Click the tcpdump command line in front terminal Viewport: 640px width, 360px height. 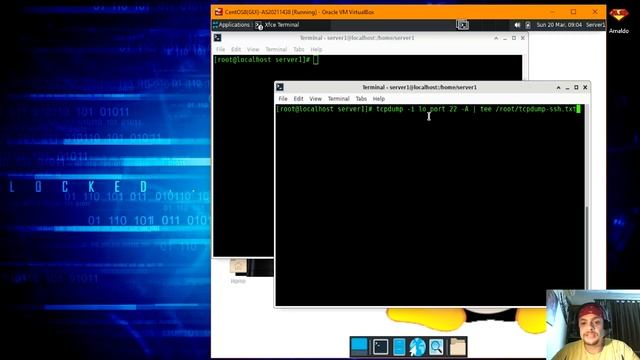[x=428, y=109]
